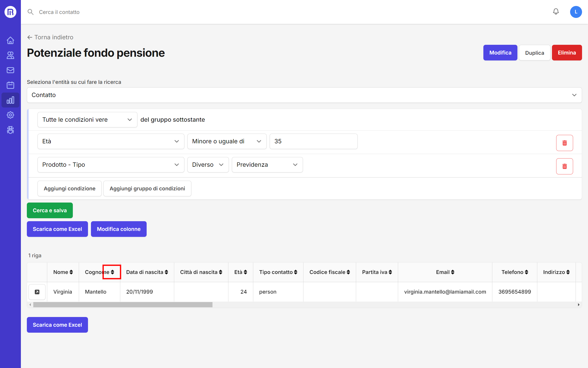
Task: Sort table by Età column header
Action: click(x=245, y=272)
